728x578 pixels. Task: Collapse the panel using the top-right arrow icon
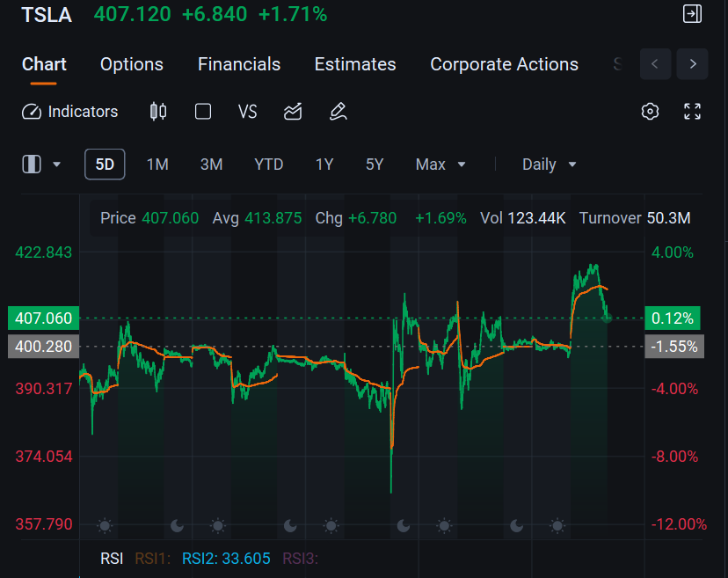(692, 14)
